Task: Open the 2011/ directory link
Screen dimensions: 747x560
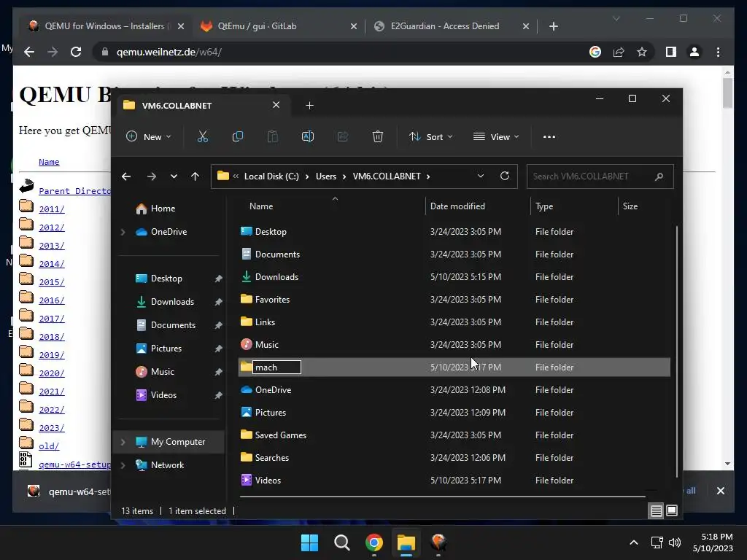Action: [52, 209]
